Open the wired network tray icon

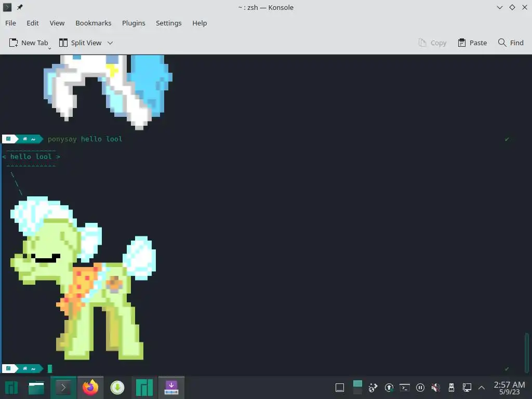pyautogui.click(x=467, y=388)
